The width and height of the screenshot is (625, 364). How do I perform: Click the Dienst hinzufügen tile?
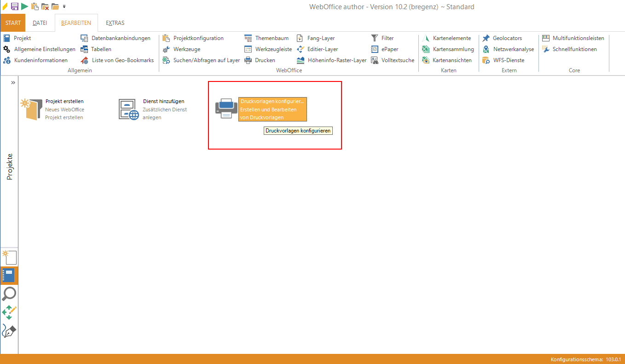coord(153,109)
